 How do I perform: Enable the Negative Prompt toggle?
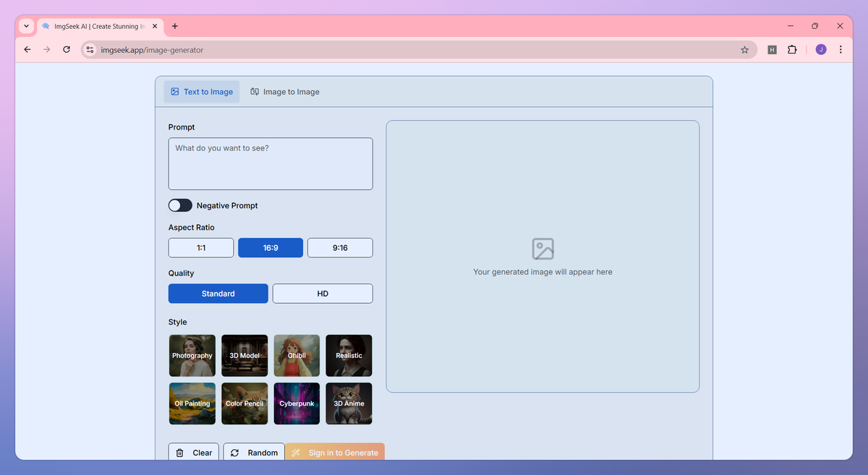coord(180,205)
